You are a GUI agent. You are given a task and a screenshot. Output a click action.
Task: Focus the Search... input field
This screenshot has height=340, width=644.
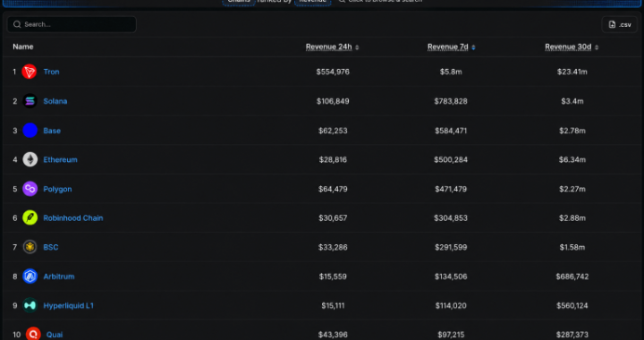click(72, 25)
